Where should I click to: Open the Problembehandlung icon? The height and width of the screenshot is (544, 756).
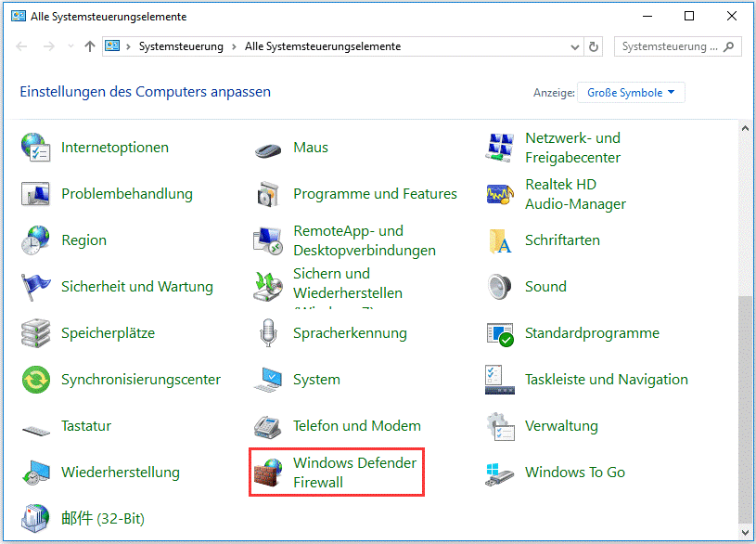click(35, 194)
